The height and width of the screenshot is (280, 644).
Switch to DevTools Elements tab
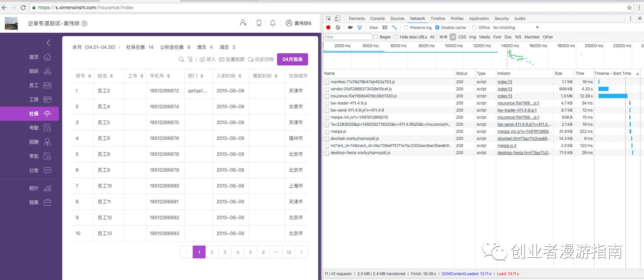(357, 19)
